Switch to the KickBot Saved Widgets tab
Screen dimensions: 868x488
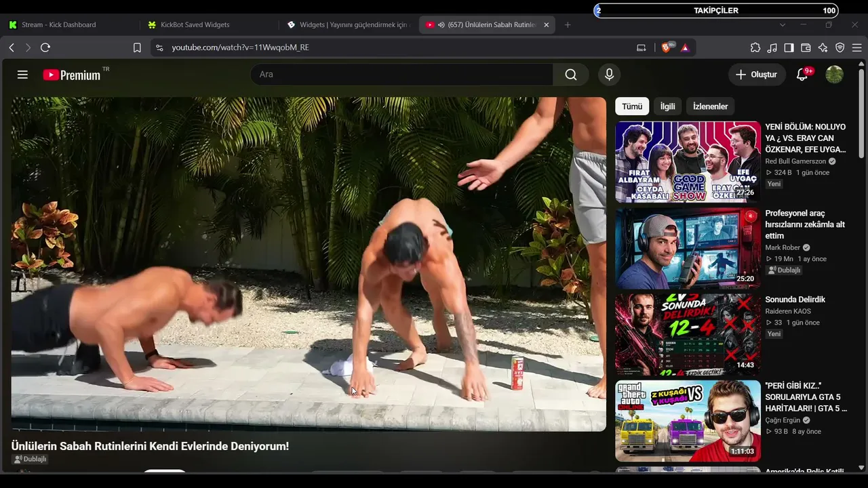(x=210, y=25)
